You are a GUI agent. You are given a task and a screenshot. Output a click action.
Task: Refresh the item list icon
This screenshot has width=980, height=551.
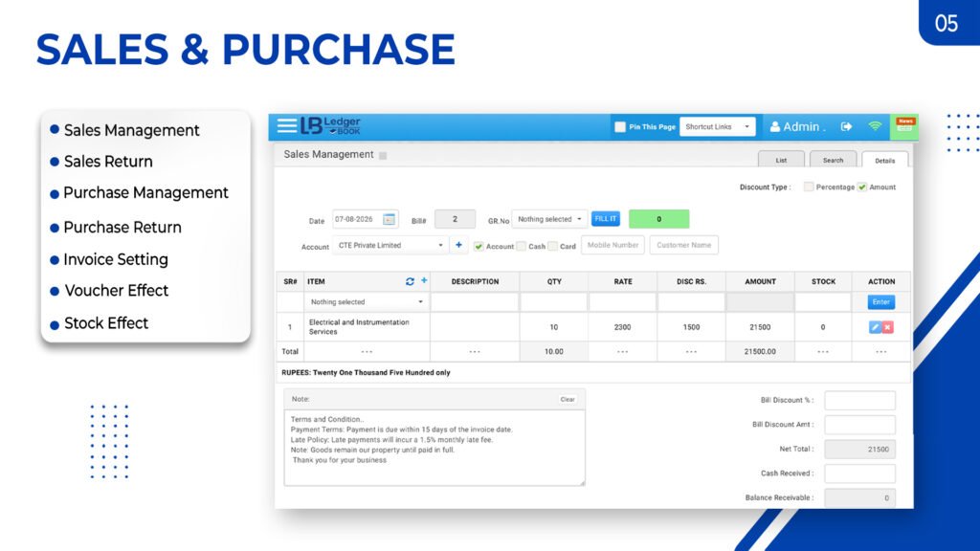coord(410,282)
